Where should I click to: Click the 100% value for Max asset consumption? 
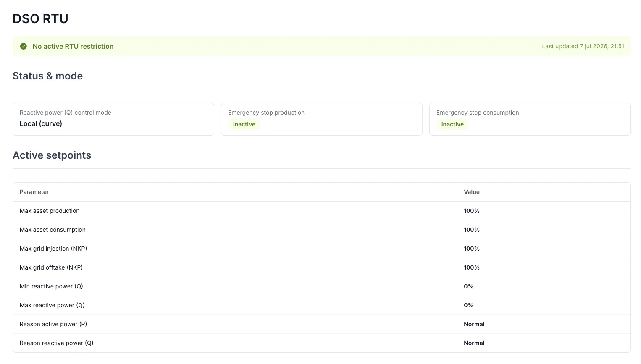point(472,230)
